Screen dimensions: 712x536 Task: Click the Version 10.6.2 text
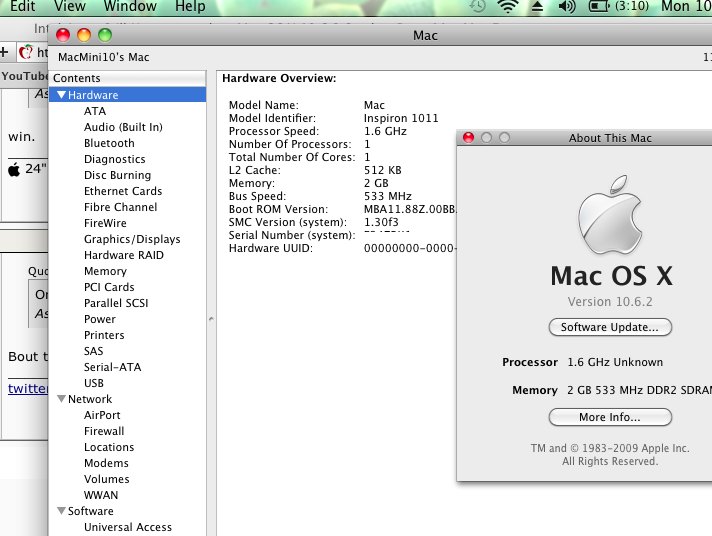pyautogui.click(x=610, y=302)
